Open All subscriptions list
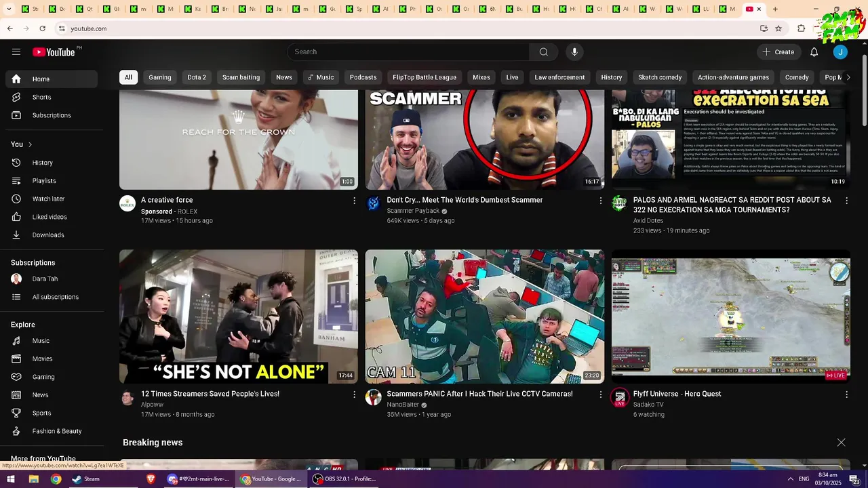 [52, 297]
